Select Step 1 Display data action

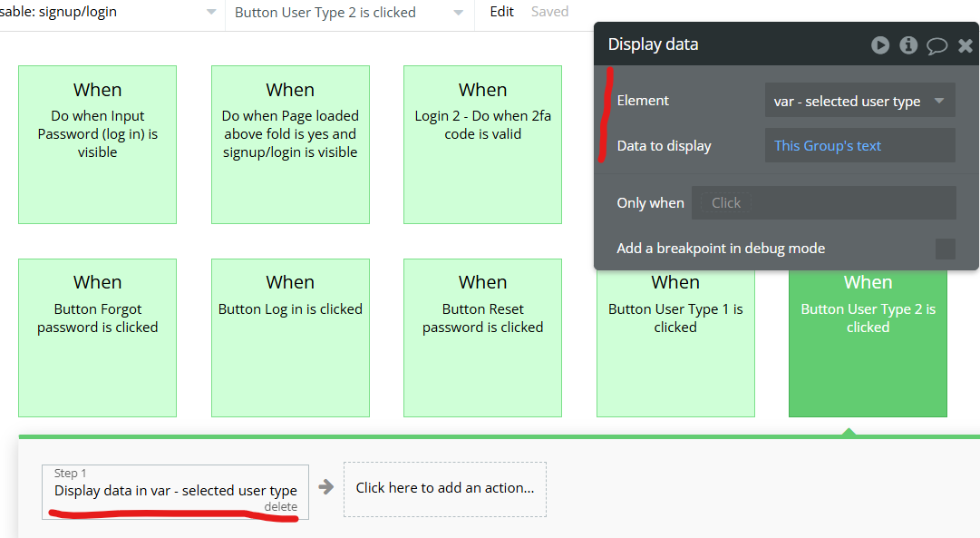tap(175, 492)
